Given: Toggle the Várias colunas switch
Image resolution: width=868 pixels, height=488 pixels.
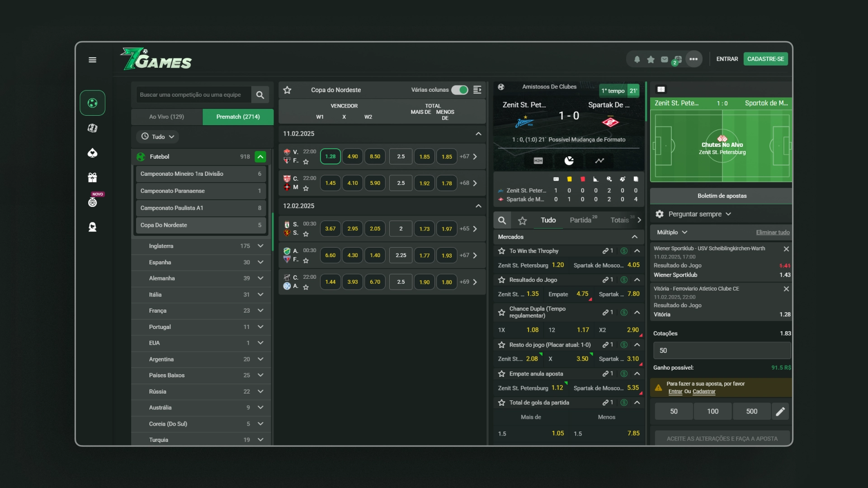Looking at the screenshot, I should click(460, 90).
